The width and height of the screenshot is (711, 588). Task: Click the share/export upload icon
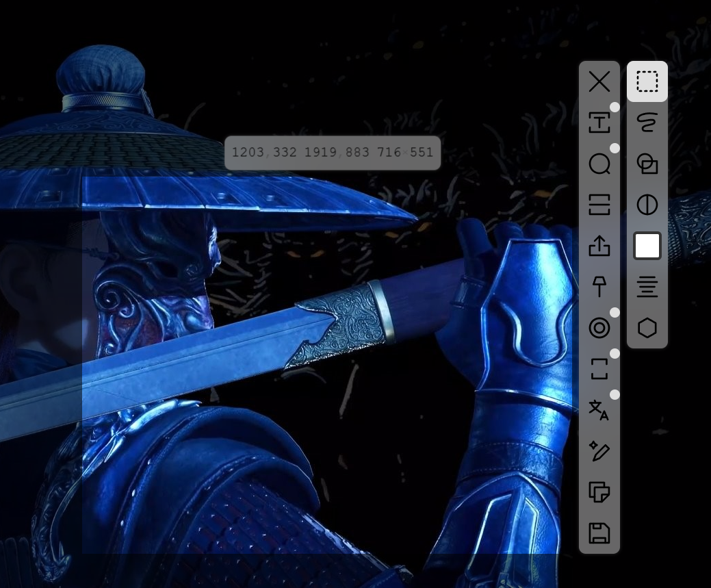[x=599, y=246]
